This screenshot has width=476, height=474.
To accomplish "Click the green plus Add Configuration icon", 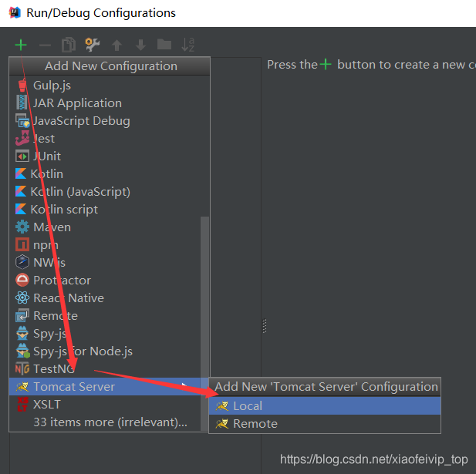I will point(21,45).
